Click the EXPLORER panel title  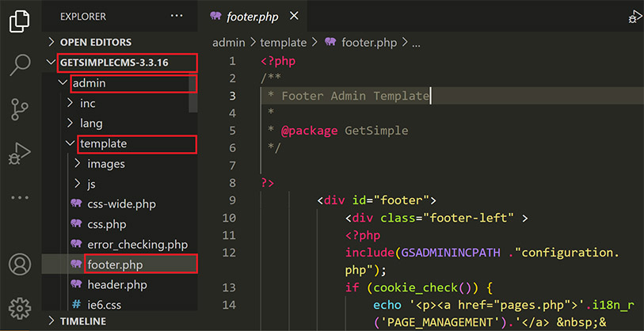83,17
